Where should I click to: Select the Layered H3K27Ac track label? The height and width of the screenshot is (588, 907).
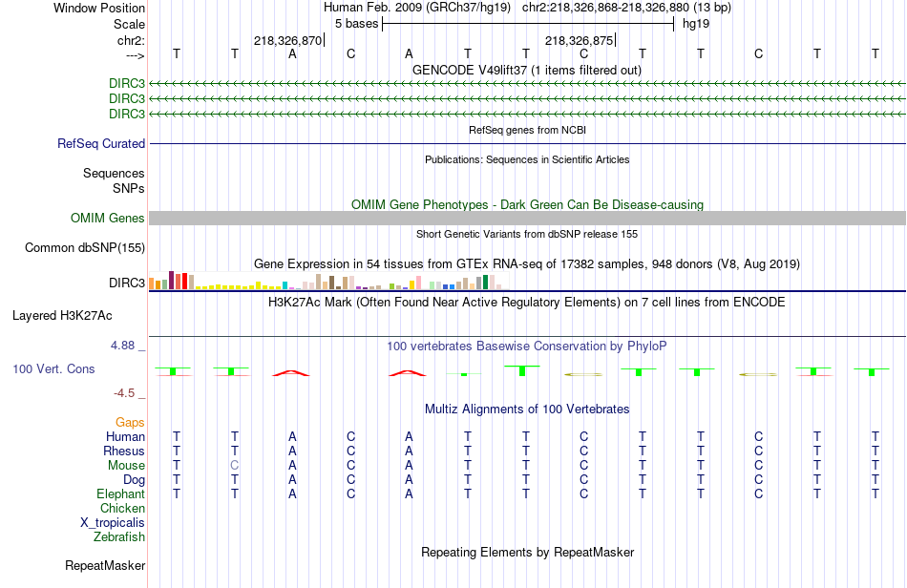[62, 316]
